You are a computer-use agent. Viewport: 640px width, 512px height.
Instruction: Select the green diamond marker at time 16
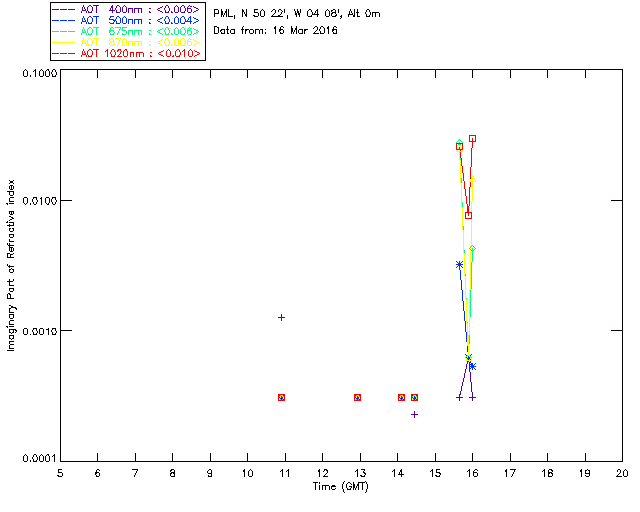472,248
